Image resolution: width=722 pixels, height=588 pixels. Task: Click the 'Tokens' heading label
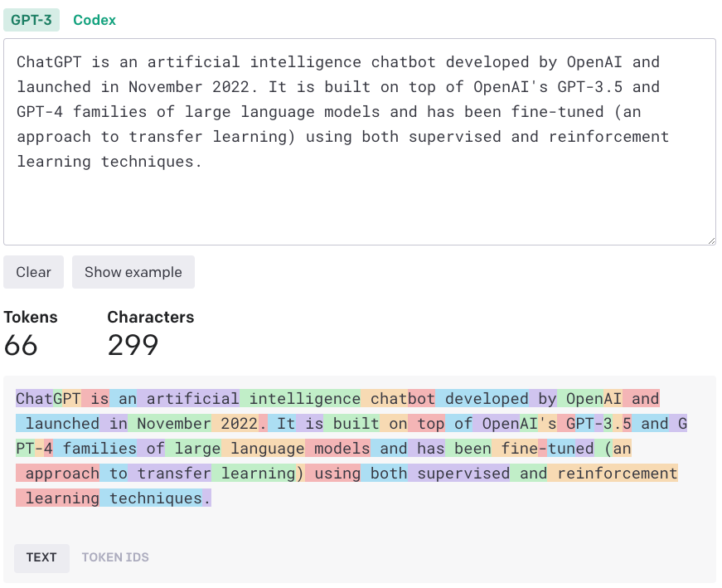click(31, 317)
